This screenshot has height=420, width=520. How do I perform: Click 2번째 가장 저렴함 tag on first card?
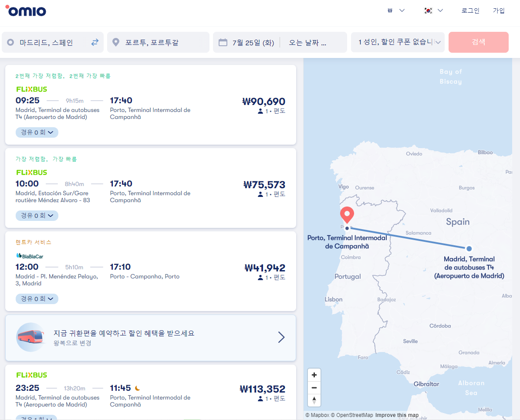(40, 76)
